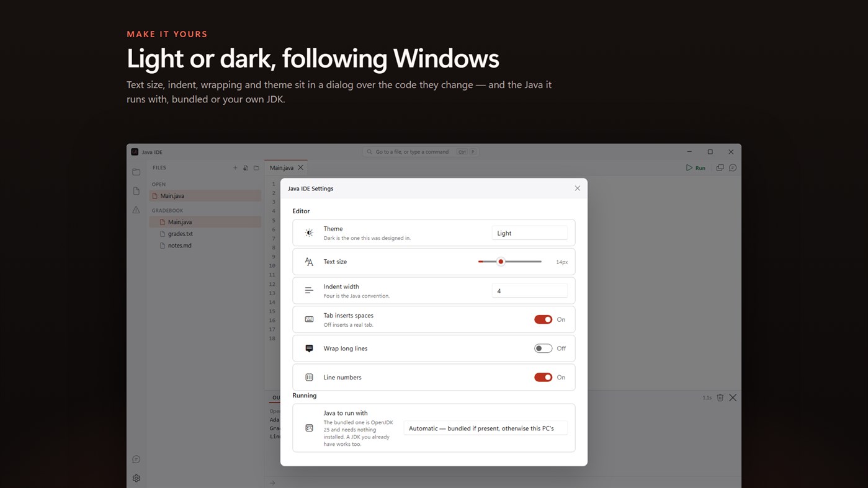868x488 pixels.
Task: Minimize the Java IDE window
Action: pyautogui.click(x=689, y=152)
